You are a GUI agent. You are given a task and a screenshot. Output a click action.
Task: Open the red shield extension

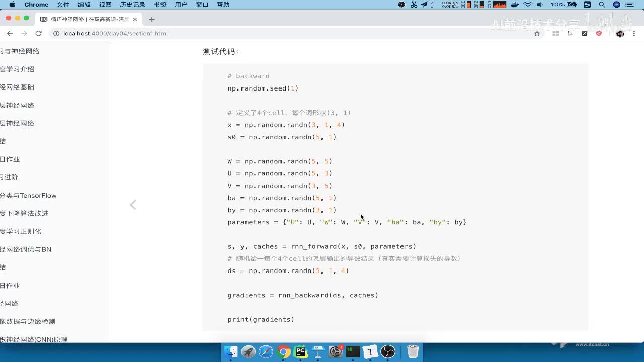coord(599,33)
